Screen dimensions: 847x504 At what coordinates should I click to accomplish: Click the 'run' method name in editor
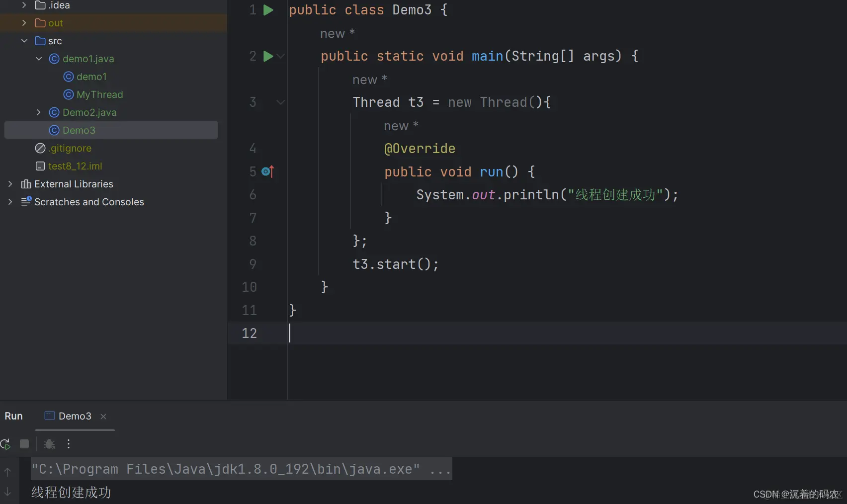tap(492, 172)
